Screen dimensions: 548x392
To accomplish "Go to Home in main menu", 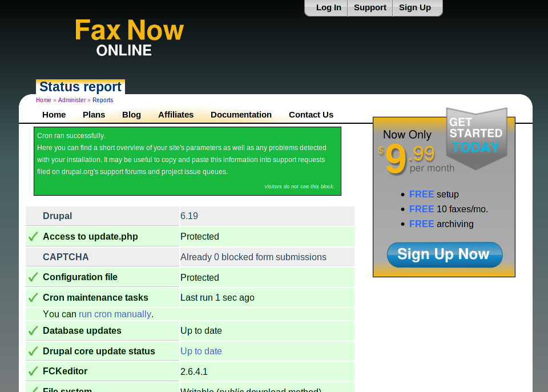I will point(54,115).
